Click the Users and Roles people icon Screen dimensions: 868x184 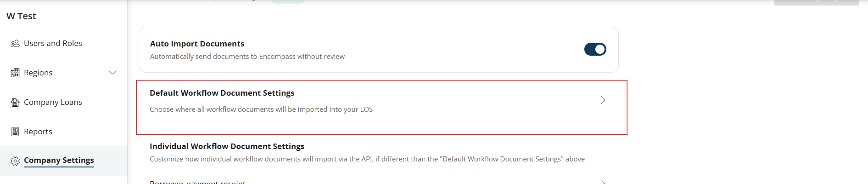tap(15, 43)
